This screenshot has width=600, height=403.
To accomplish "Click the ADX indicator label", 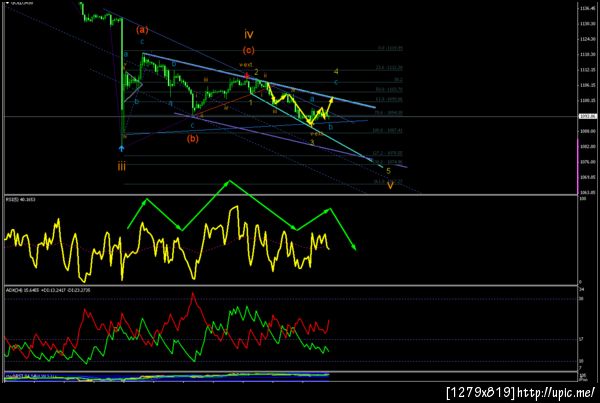I will pos(48,290).
